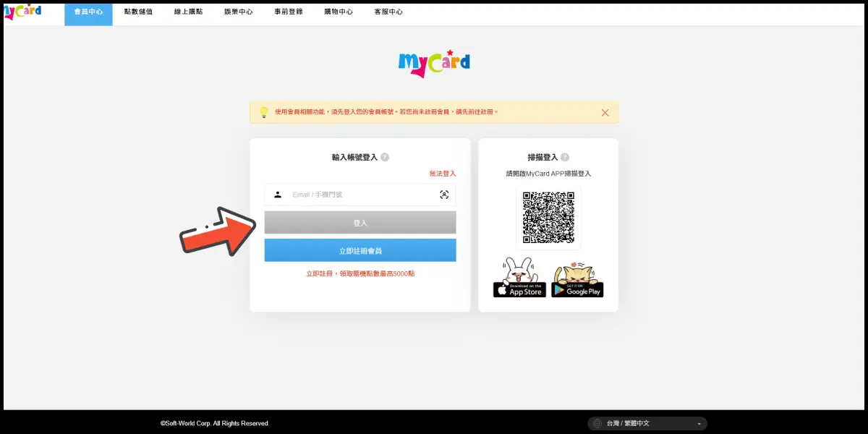
Task: Open the 無法登入 link
Action: click(443, 174)
